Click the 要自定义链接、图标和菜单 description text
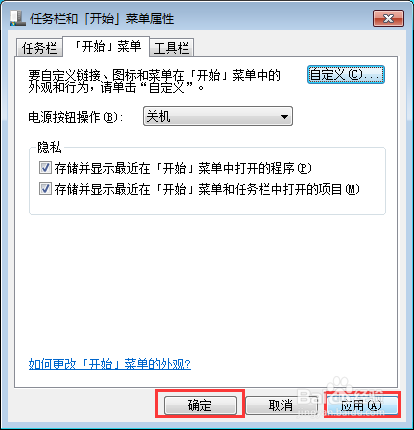 pyautogui.click(x=154, y=81)
